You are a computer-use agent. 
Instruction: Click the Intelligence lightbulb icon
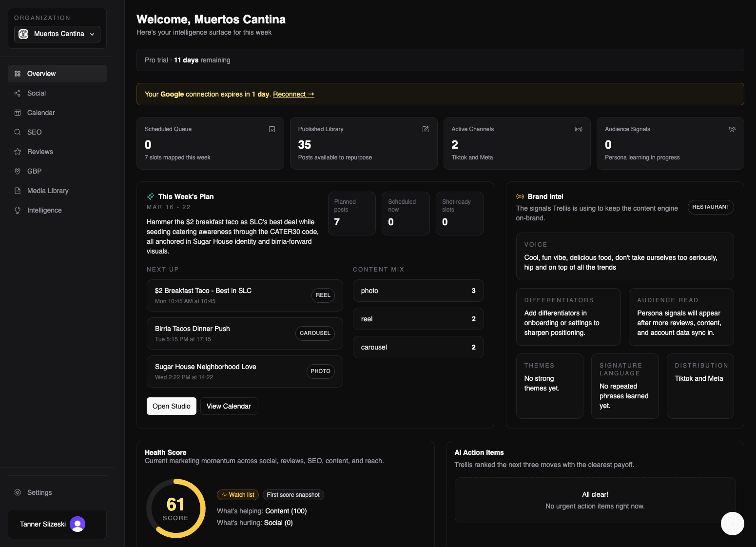pos(18,210)
